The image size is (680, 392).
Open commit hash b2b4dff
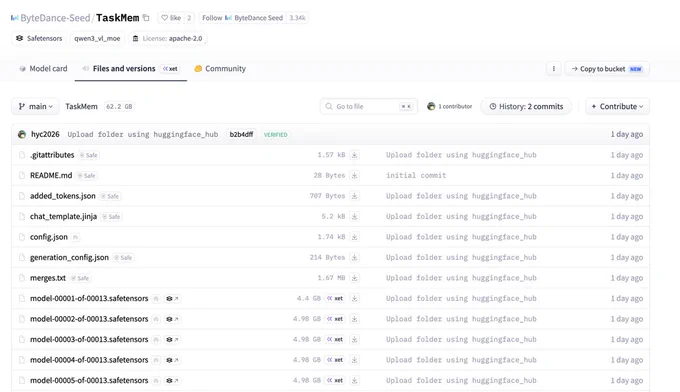[241, 134]
